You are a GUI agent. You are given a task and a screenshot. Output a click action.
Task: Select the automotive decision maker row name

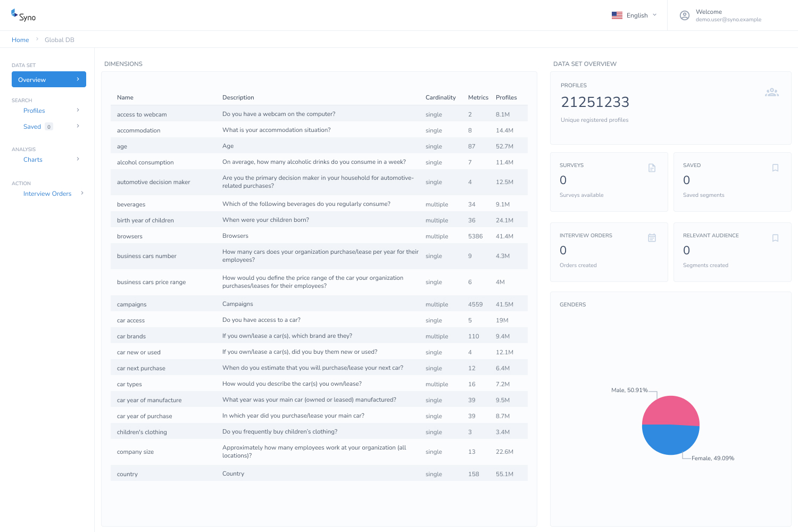(x=154, y=182)
